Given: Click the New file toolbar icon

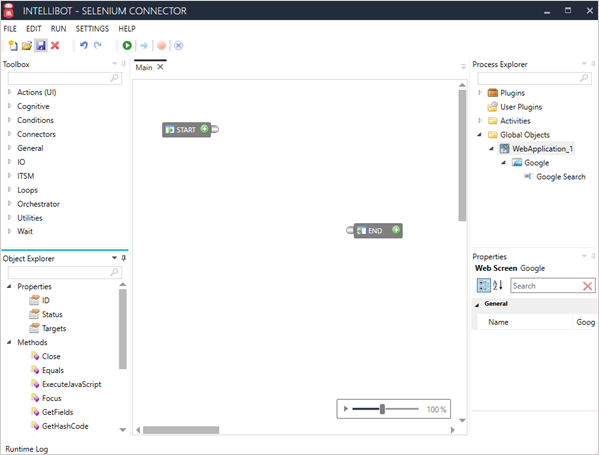Looking at the screenshot, I should pos(13,45).
